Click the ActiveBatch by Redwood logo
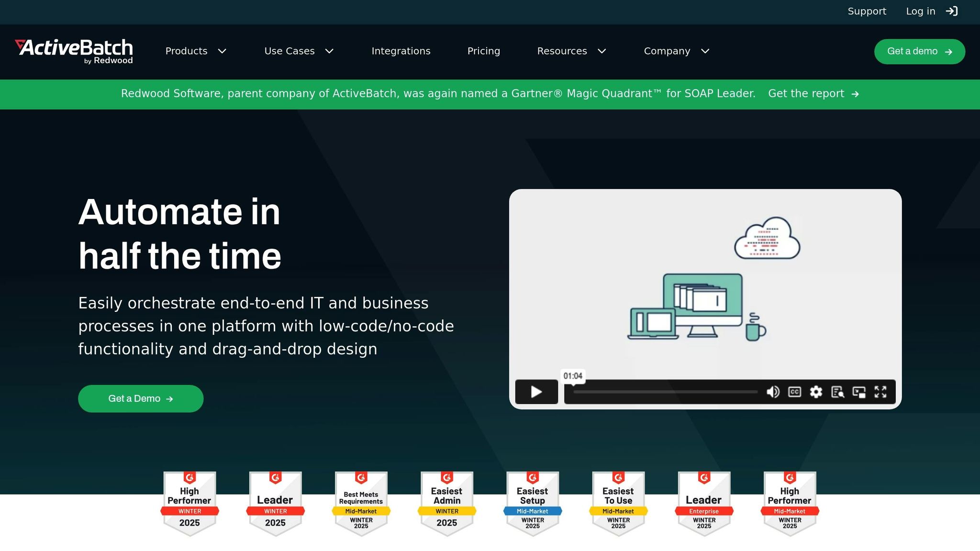 74,51
